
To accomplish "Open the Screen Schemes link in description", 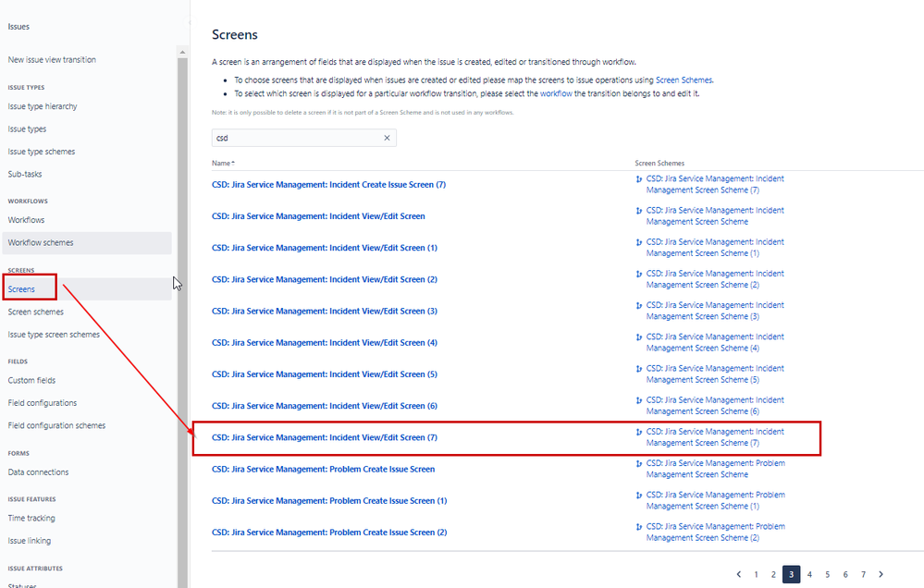I will [684, 80].
